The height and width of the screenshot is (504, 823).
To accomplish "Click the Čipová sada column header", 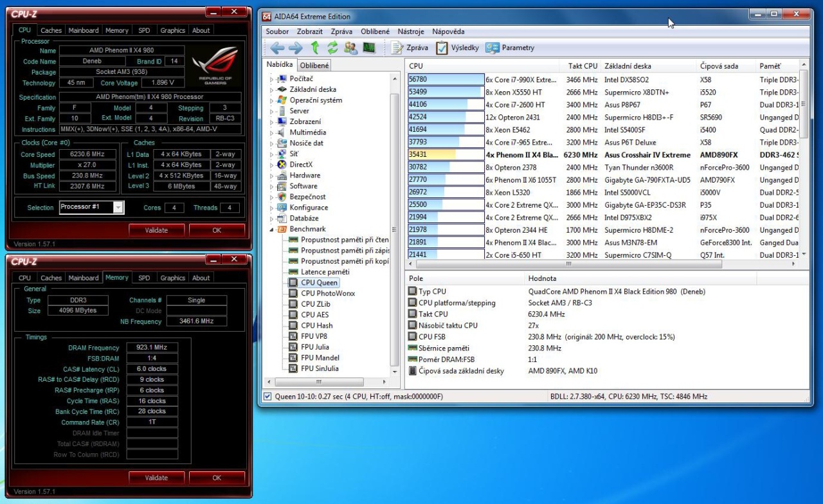I will (x=726, y=66).
